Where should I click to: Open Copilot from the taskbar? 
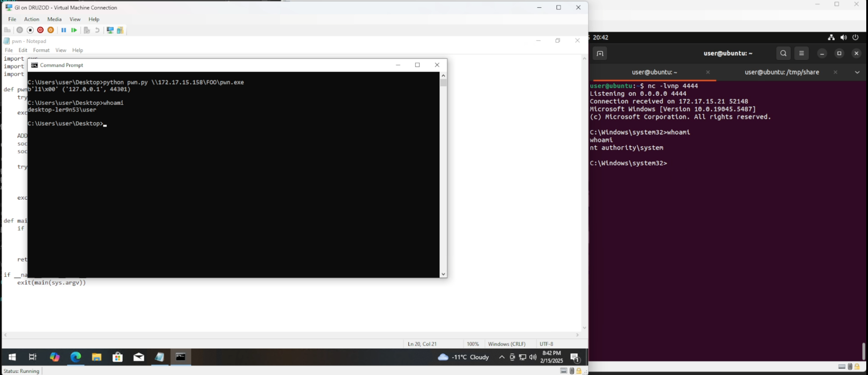coord(54,357)
